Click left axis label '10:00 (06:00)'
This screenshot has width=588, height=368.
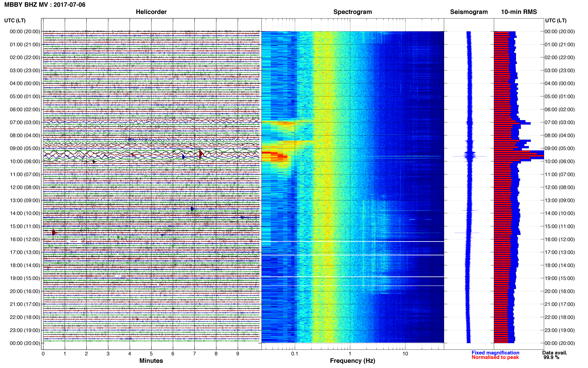25,161
